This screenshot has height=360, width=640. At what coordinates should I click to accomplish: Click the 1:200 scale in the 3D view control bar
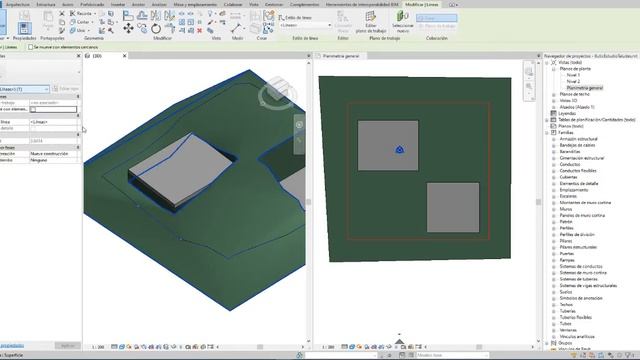pos(98,347)
